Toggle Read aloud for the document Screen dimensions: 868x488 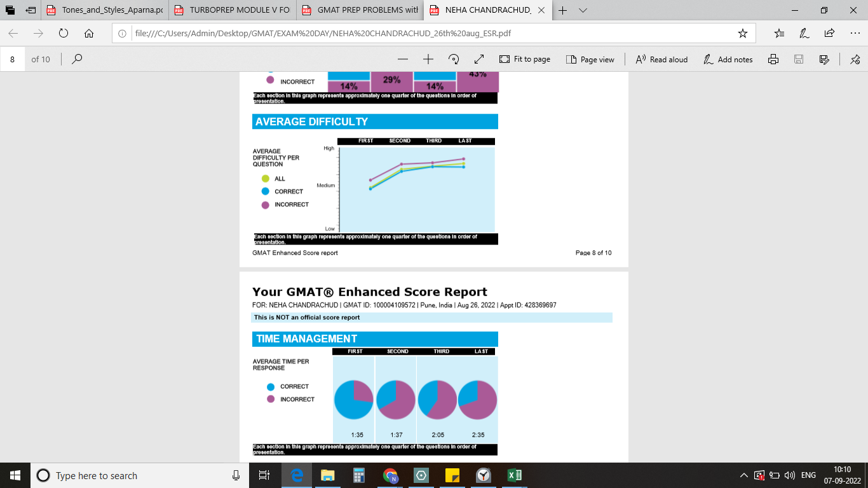pos(661,59)
